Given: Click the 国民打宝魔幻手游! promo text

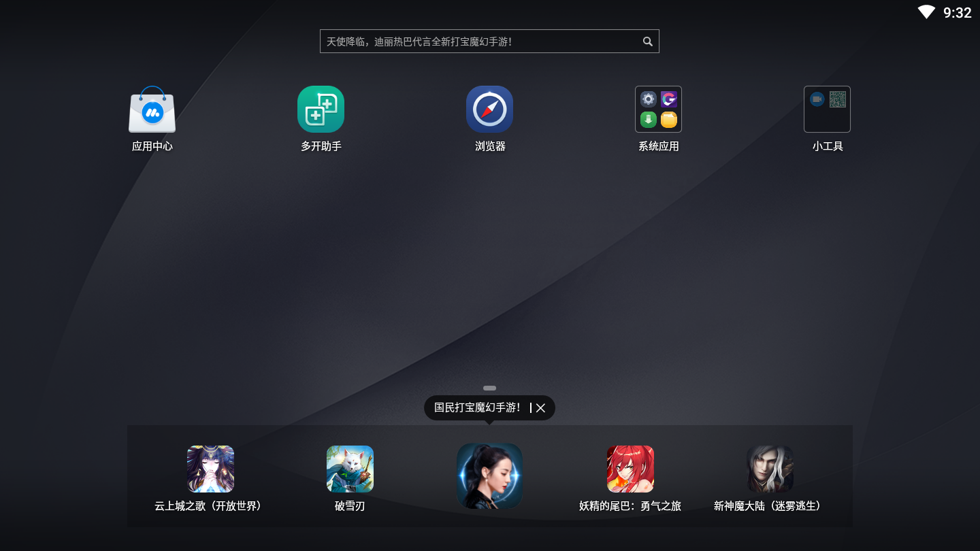Looking at the screenshot, I should tap(477, 408).
